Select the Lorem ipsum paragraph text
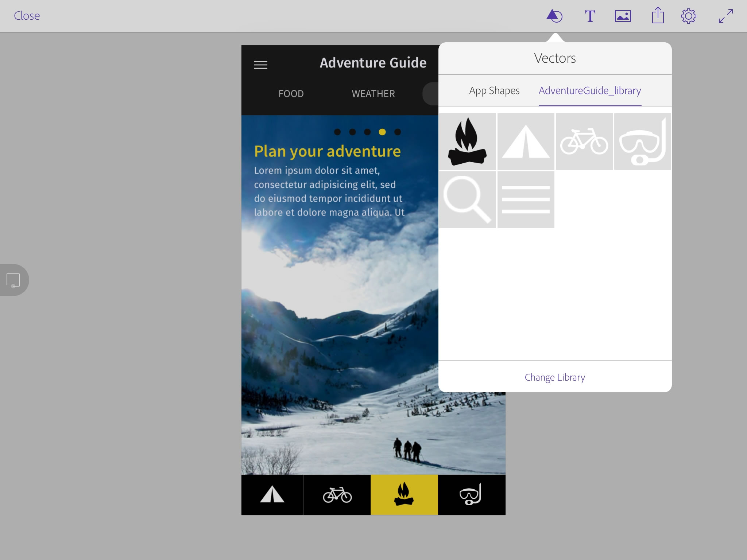The height and width of the screenshot is (560, 747). pyautogui.click(x=329, y=191)
